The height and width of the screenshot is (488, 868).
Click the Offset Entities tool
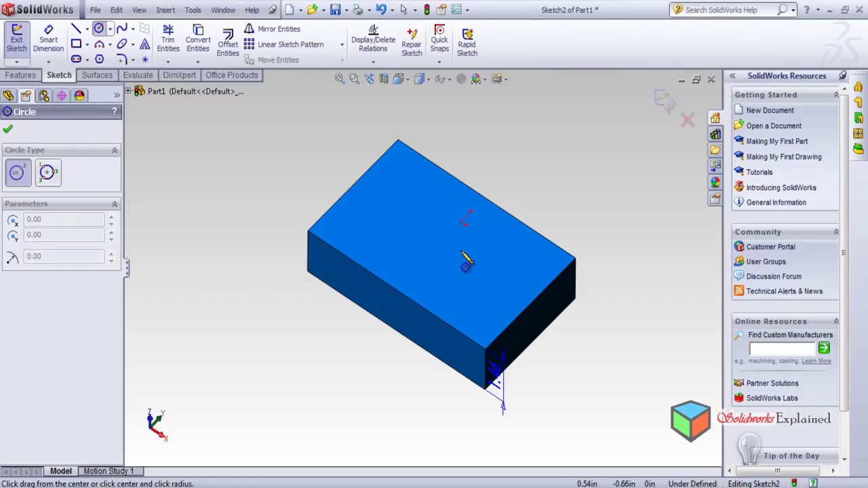click(x=228, y=42)
